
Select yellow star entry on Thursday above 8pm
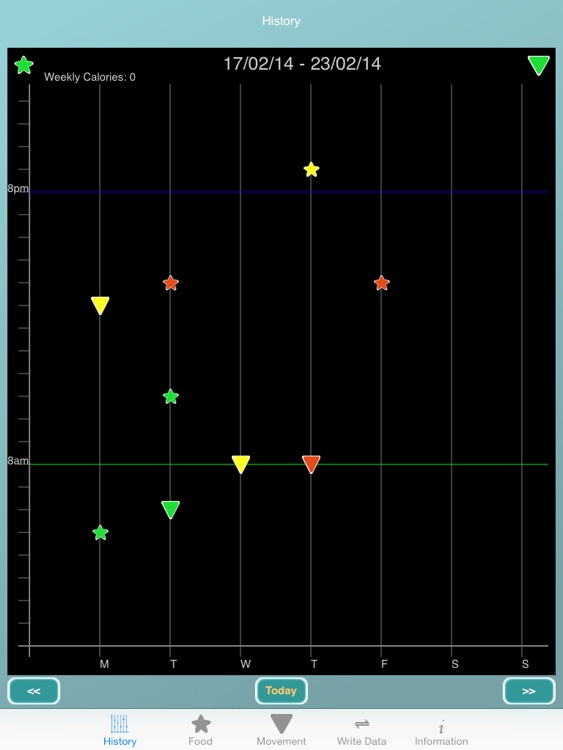(311, 169)
